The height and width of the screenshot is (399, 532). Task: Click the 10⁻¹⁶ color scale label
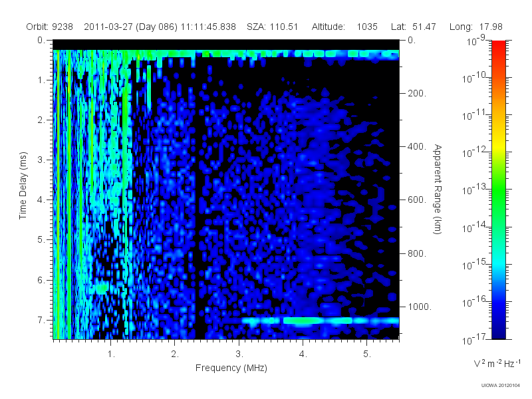[475, 302]
